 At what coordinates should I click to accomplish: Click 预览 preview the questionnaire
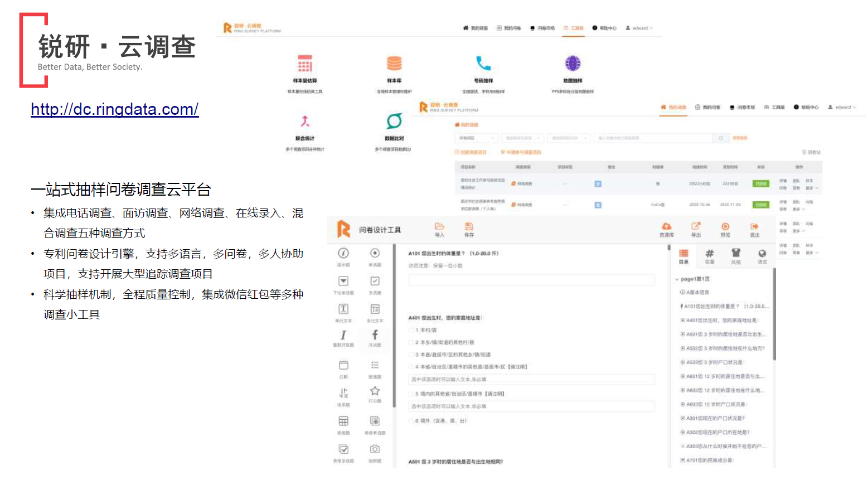coord(725,230)
